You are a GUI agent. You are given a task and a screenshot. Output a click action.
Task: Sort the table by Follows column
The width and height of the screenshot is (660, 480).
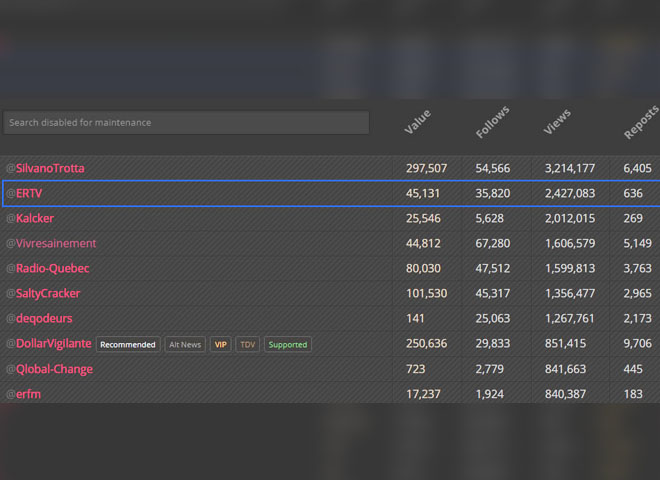pos(492,122)
